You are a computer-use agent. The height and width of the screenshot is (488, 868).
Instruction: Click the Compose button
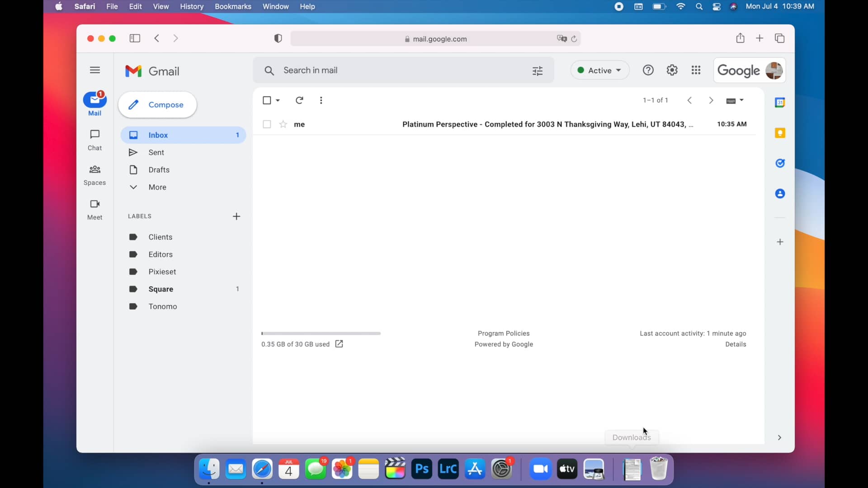[157, 105]
